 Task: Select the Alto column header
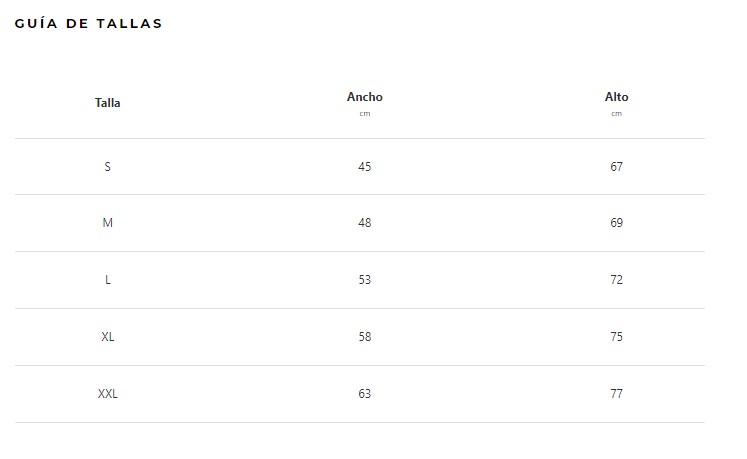[x=616, y=97]
